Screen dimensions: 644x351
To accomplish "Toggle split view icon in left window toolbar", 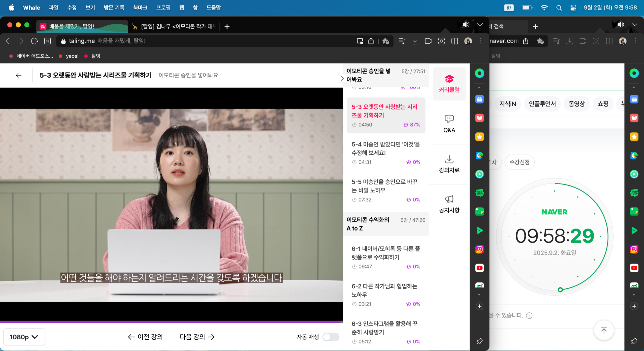I will pos(454,41).
